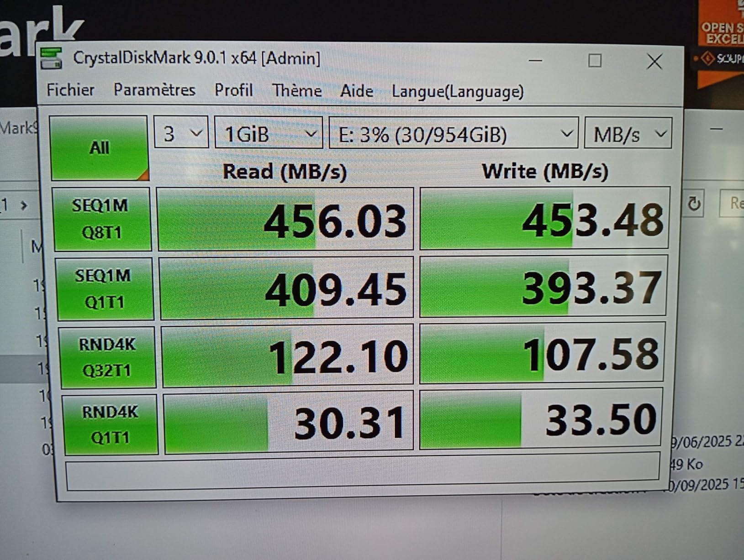Open the Langue(Language) menu
Image resolution: width=744 pixels, height=560 pixels.
[458, 92]
